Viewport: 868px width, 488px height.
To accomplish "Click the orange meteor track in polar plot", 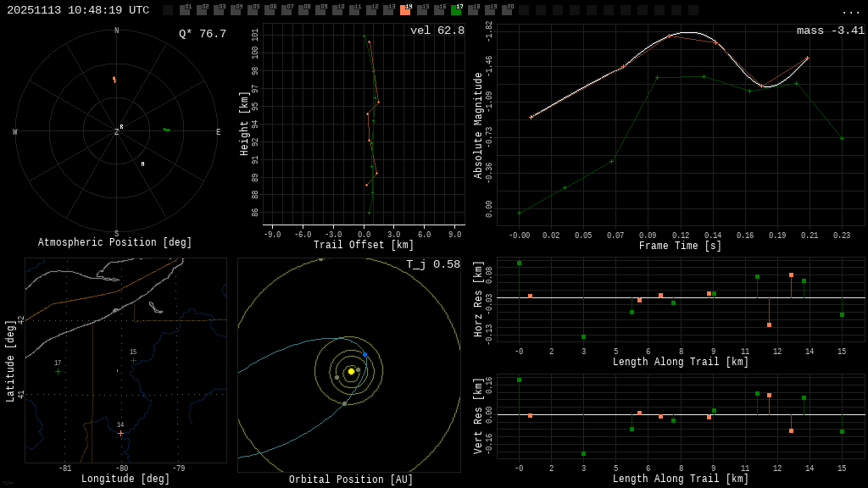I will (x=114, y=80).
